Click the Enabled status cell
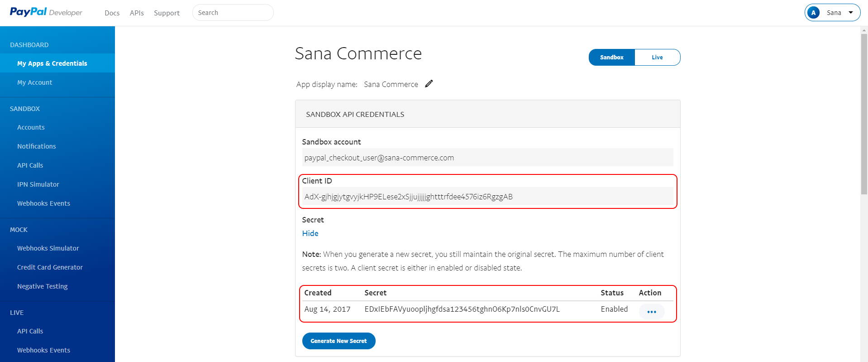The height and width of the screenshot is (362, 868). pyautogui.click(x=614, y=309)
